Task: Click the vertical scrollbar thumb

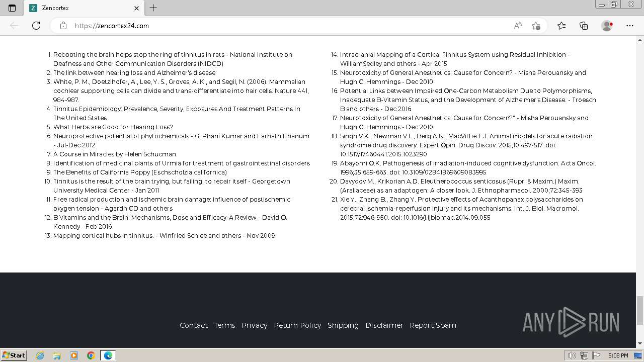Action: click(640, 310)
